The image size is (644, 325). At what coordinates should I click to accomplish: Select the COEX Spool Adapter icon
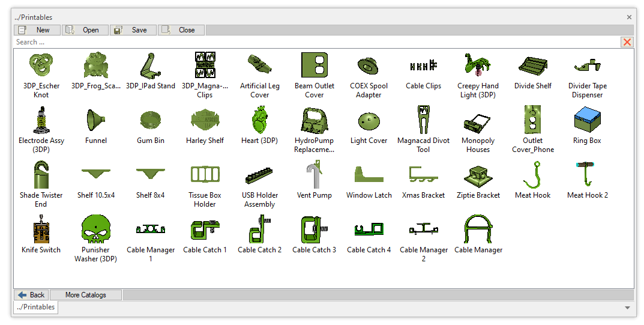pyautogui.click(x=369, y=64)
